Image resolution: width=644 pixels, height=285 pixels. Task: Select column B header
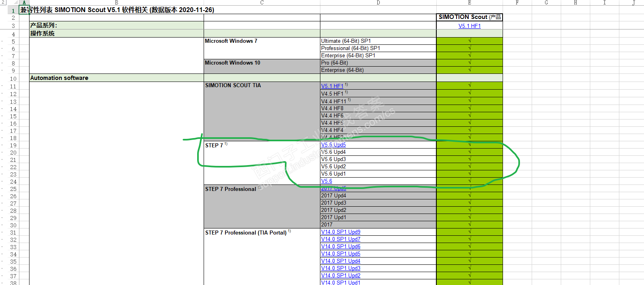pos(116,2)
